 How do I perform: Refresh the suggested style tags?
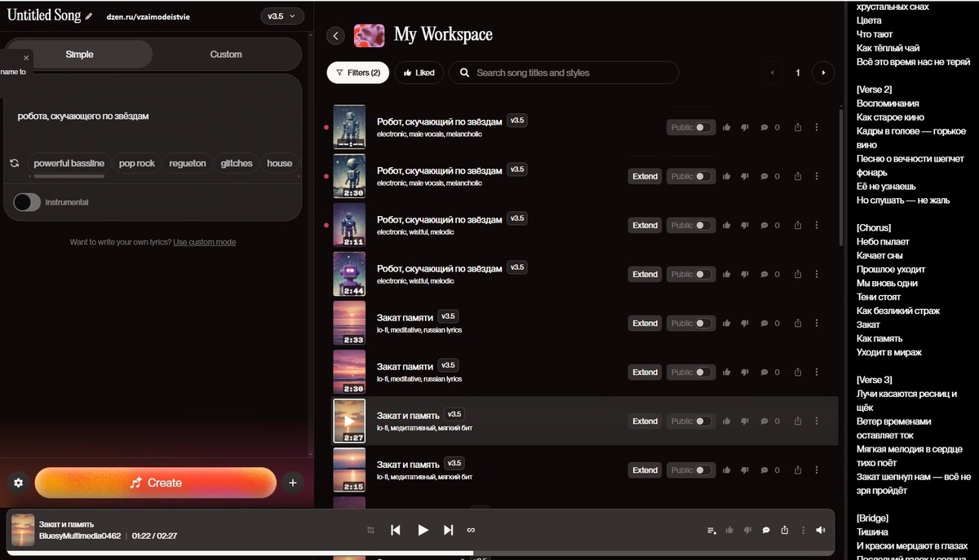click(15, 163)
